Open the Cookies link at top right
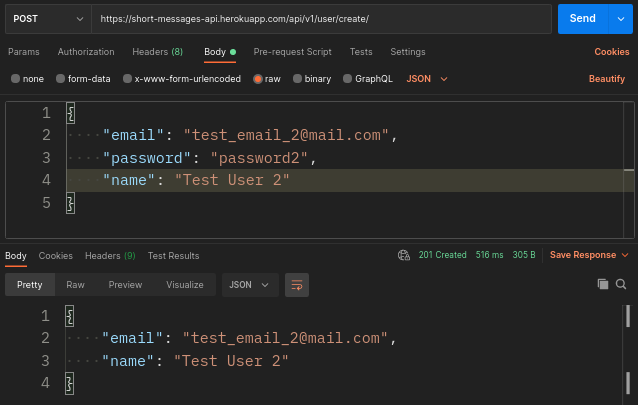 tap(612, 52)
